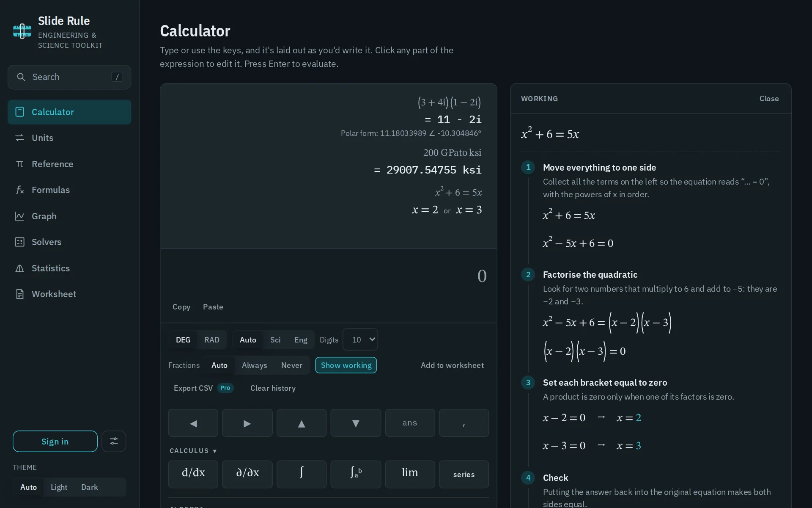Insert the lim limit key

[x=410, y=474]
